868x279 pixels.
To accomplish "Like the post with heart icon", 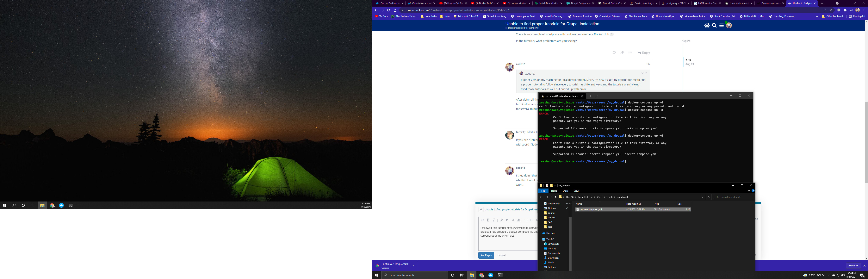I will 614,53.
